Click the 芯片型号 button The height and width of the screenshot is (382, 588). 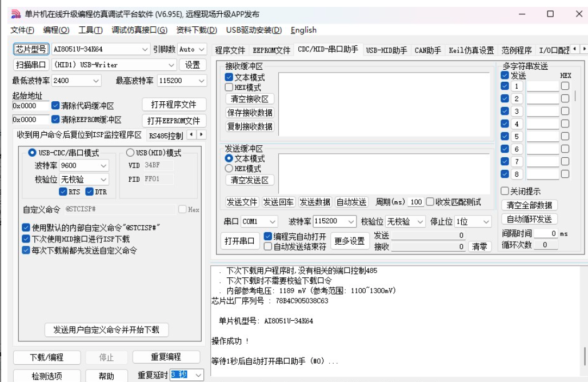31,49
